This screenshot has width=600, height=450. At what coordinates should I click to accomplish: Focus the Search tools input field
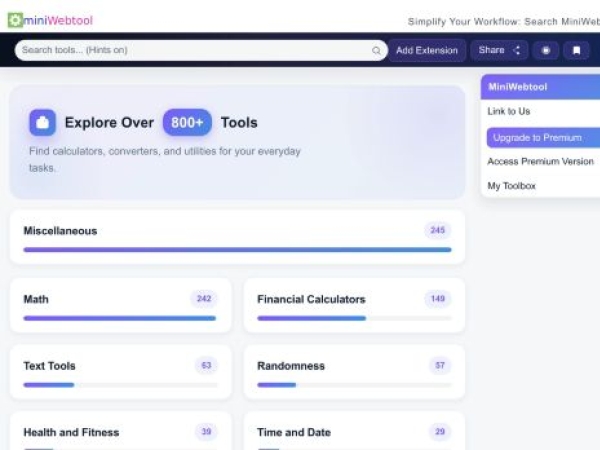(190, 50)
